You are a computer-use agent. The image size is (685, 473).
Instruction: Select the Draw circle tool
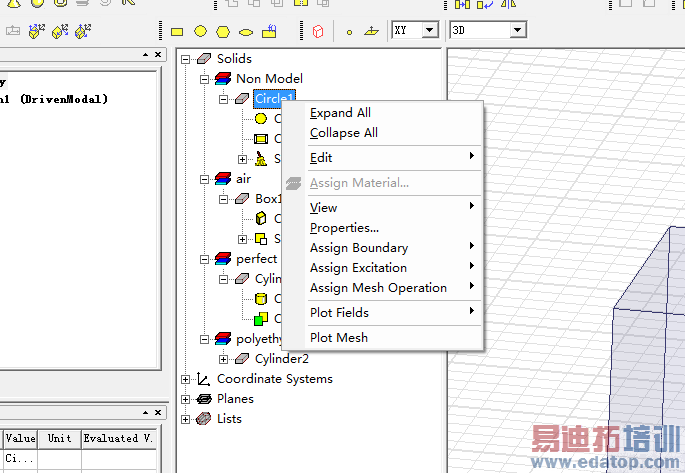200,31
